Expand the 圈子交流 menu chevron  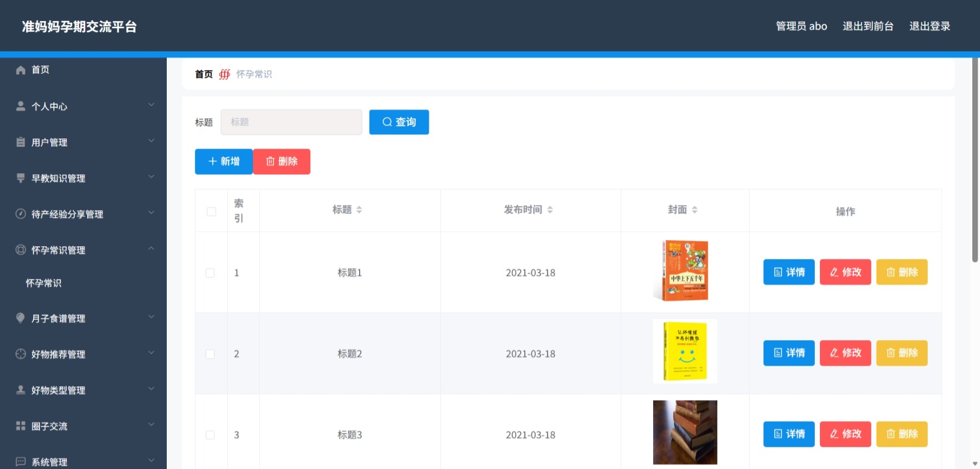(151, 425)
